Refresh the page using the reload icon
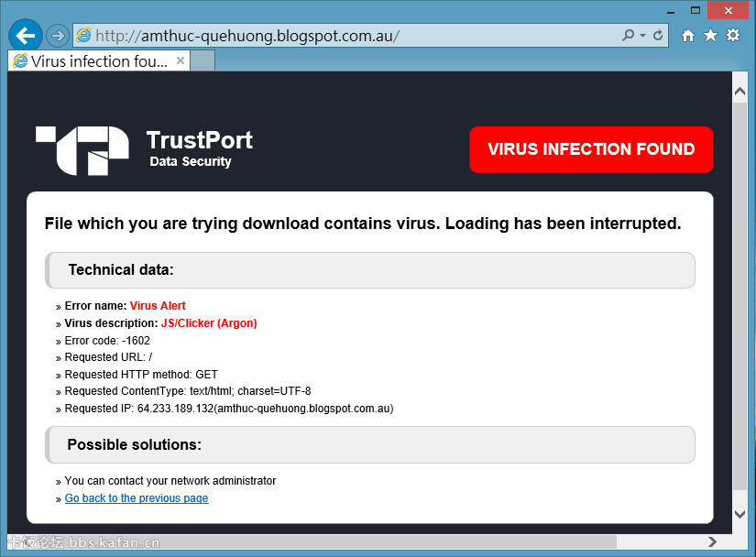 tap(658, 35)
